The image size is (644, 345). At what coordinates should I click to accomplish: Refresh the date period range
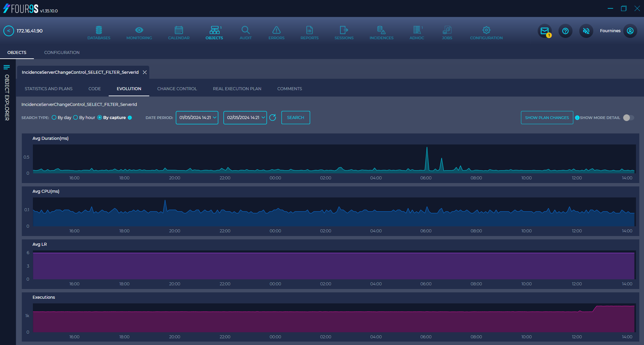tap(273, 118)
